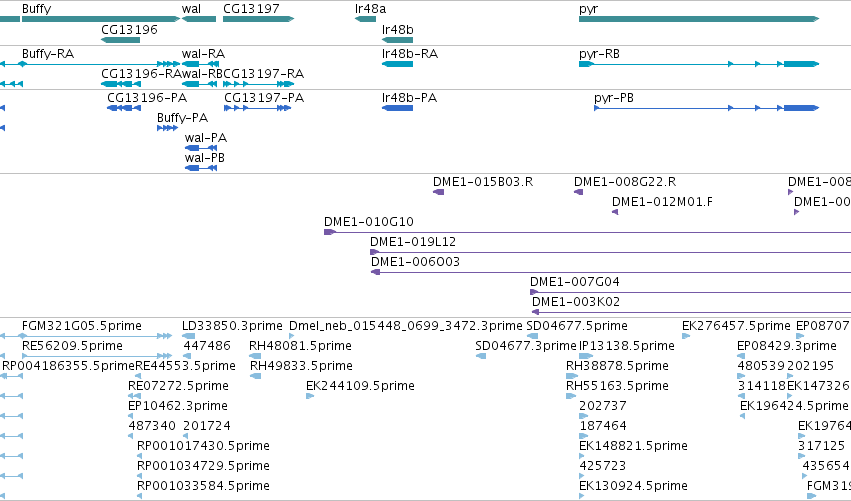Click the Buffy-PA protein label
This screenshot has width=851, height=501.
point(182,118)
